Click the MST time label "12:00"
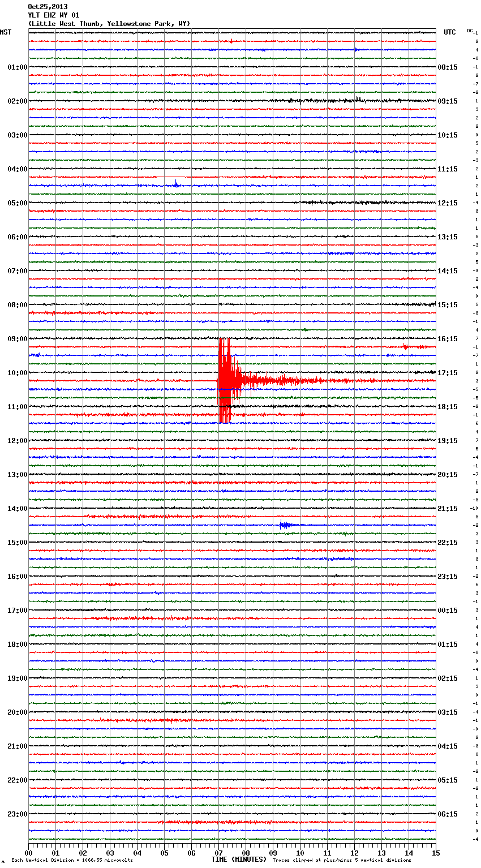 pyautogui.click(x=17, y=441)
